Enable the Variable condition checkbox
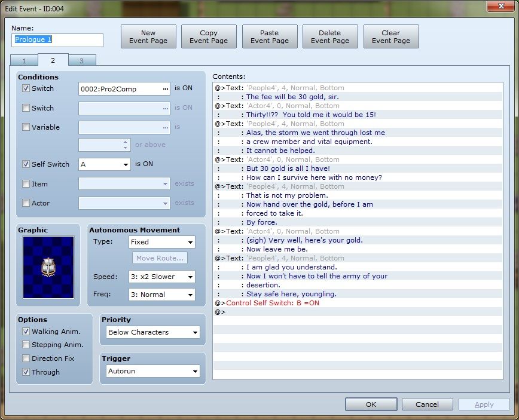 pos(26,127)
